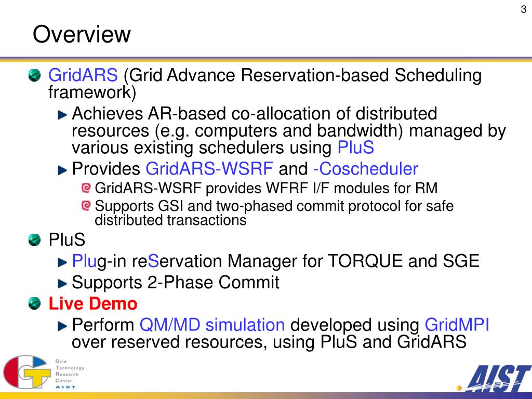Click the Grid Technology Research Center logo
Viewport: 532px width, 399px height.
[x=26, y=372]
